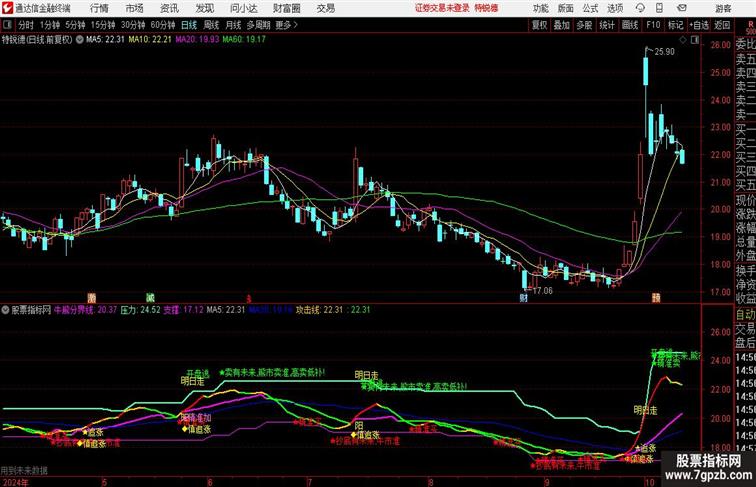Open the 问小达 menu
The image size is (756, 487).
point(243,8)
